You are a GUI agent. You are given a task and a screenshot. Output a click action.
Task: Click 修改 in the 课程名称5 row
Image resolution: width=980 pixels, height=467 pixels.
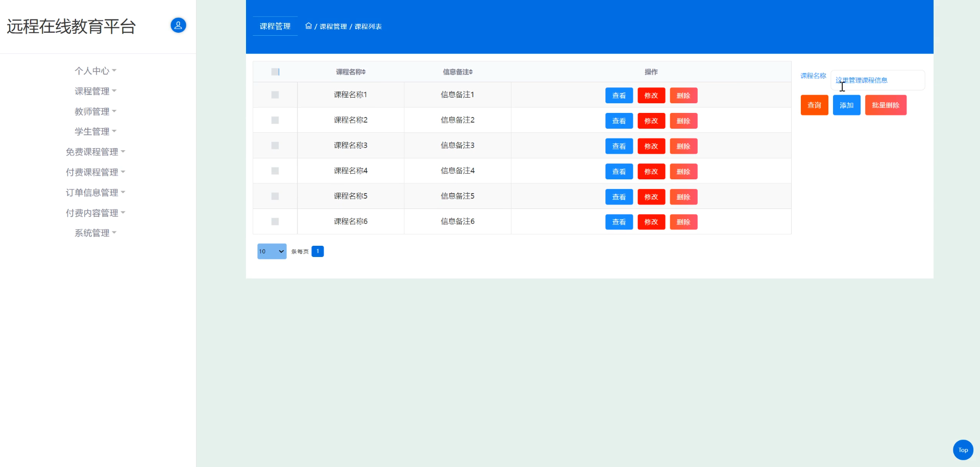tap(651, 197)
